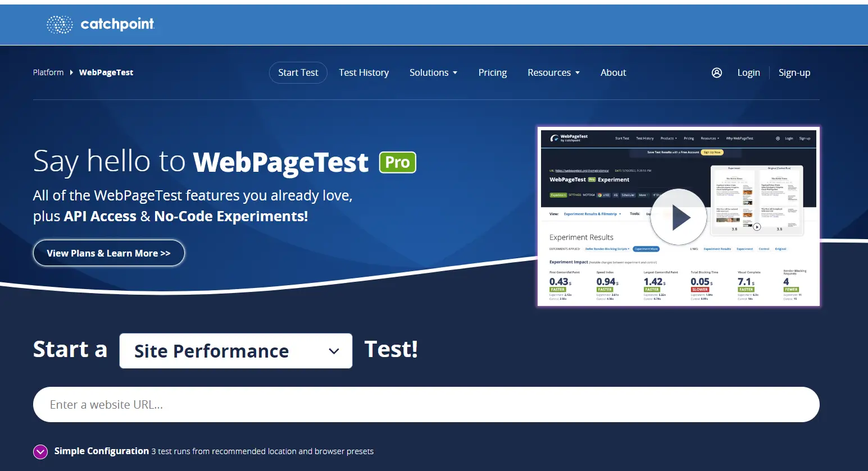Viewport: 868px width, 471px height.
Task: Click the Sign-up link
Action: point(794,72)
